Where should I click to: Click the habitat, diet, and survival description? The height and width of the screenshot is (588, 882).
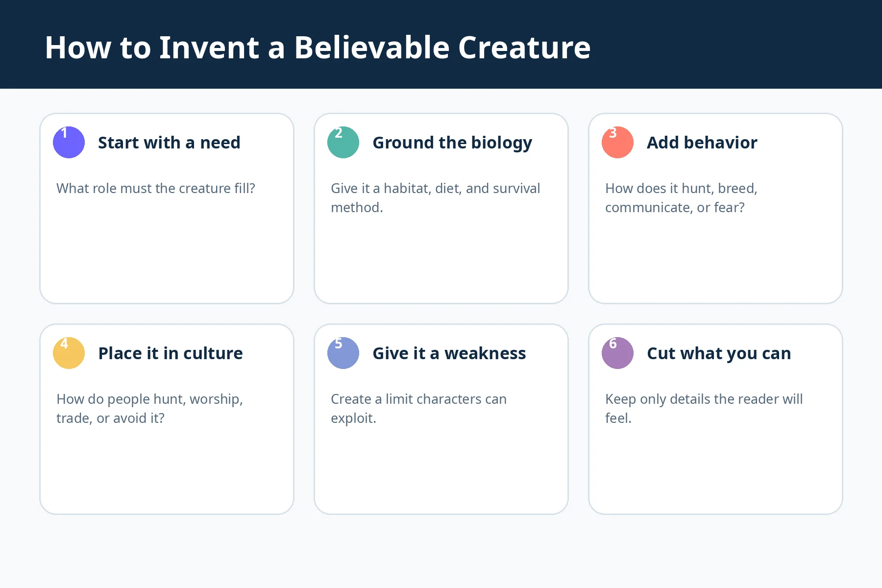click(435, 198)
